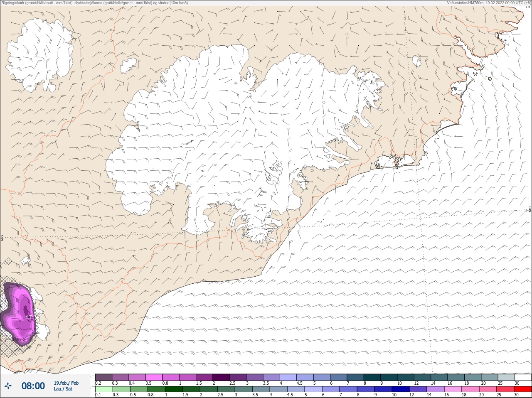Click the bottom legend value '4.5'
Image resolution: width=532 pixels, height=398 pixels.
point(291,395)
